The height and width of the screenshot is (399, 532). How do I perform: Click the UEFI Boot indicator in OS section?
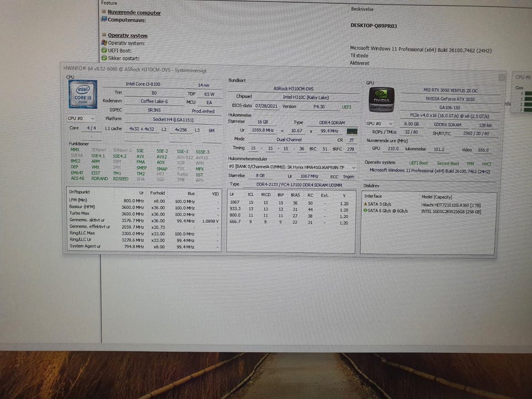coord(418,163)
